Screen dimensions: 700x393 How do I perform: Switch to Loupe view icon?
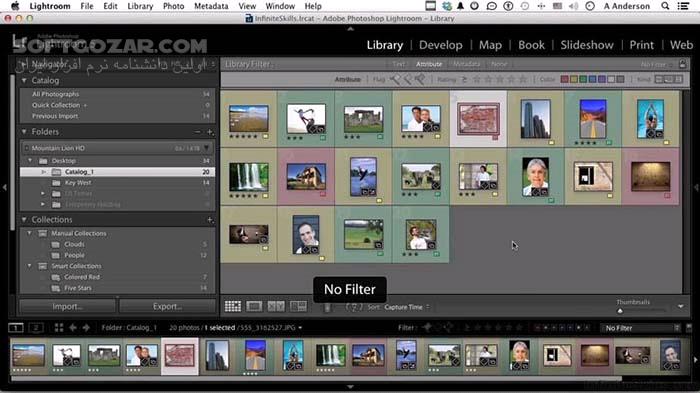254,306
